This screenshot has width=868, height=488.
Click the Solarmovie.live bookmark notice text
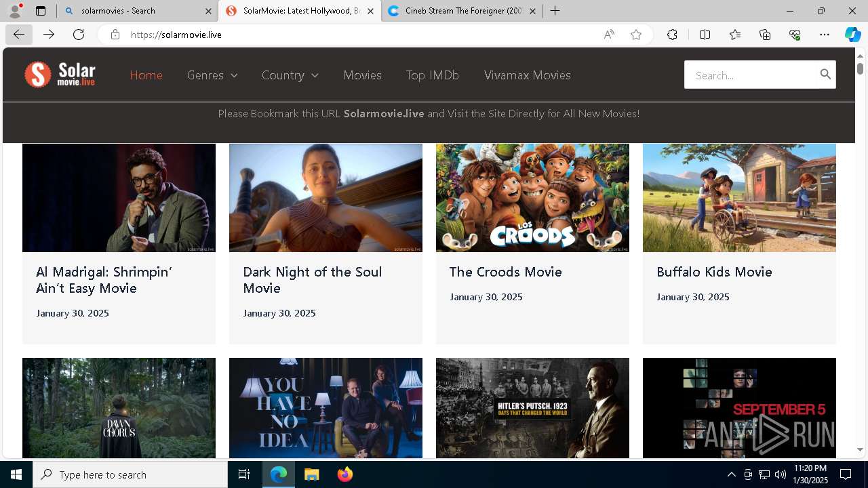429,114
